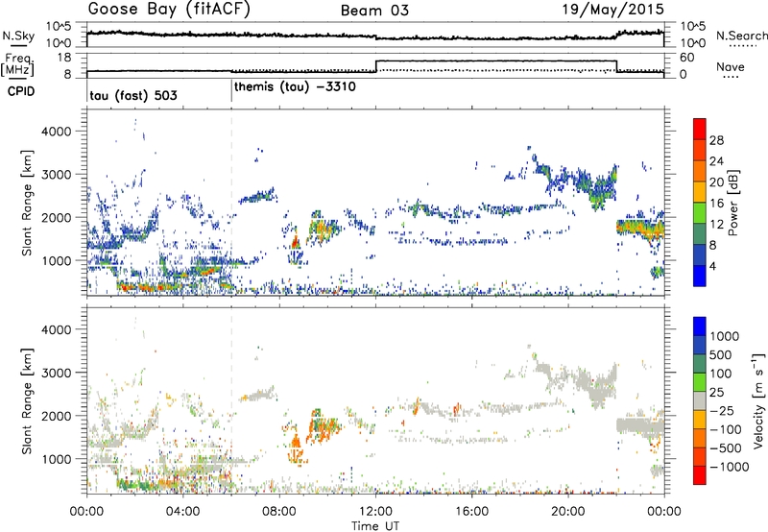
Task: Click 'Slant Range [km]' label of velocity panel
Action: point(27,400)
